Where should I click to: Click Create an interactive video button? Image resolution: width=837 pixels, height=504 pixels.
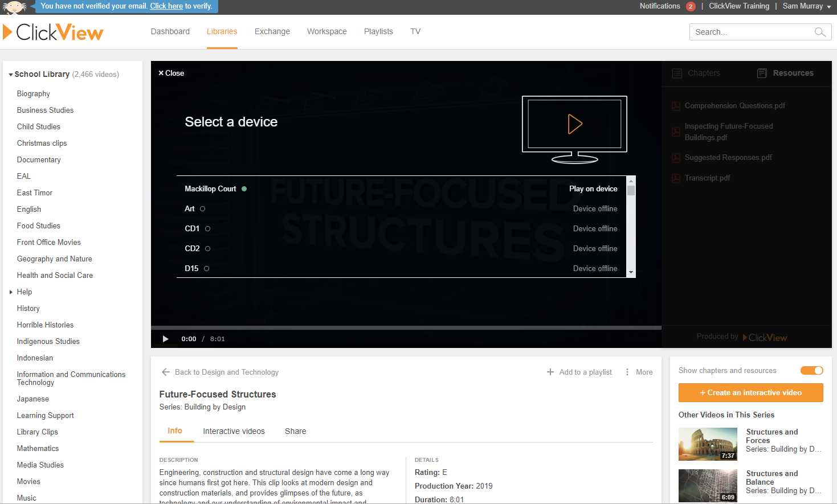(750, 393)
